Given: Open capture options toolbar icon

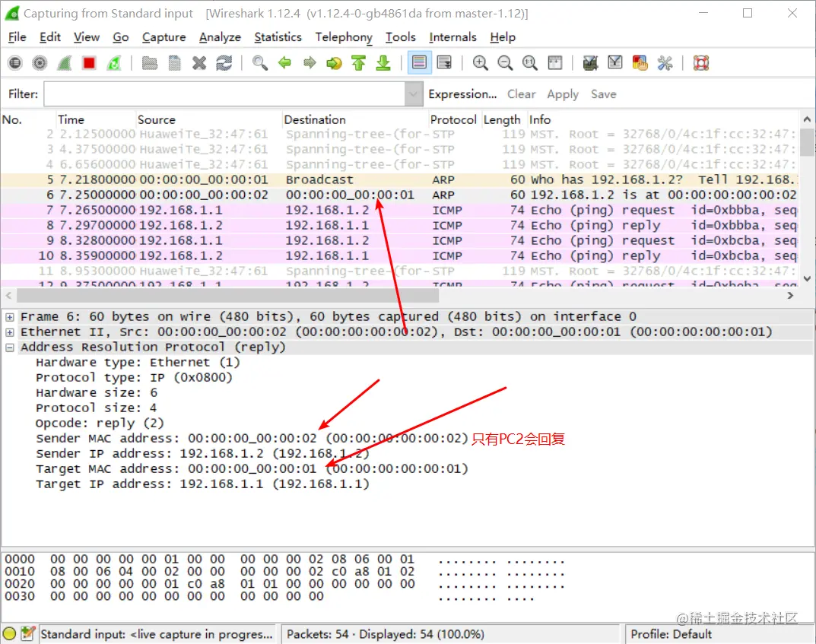Looking at the screenshot, I should click(x=40, y=63).
